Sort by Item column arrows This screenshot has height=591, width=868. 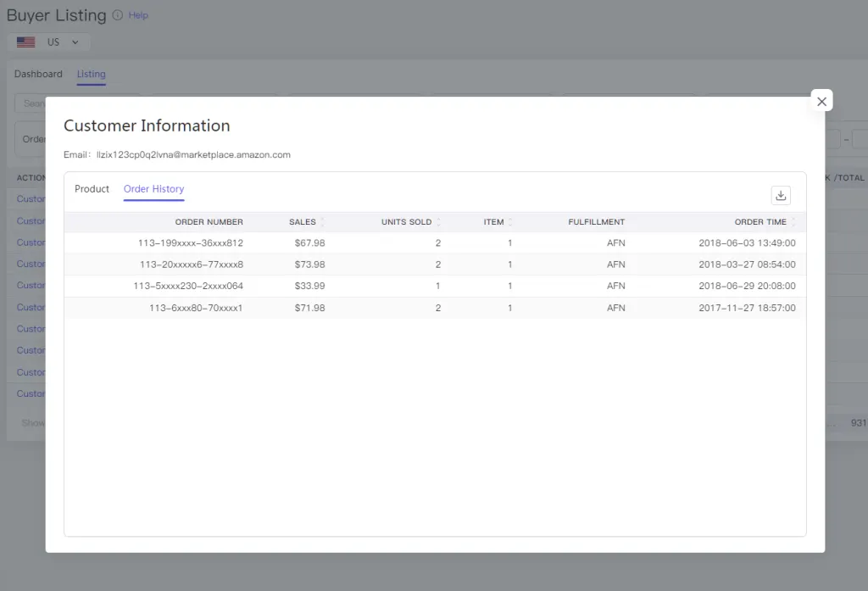509,222
